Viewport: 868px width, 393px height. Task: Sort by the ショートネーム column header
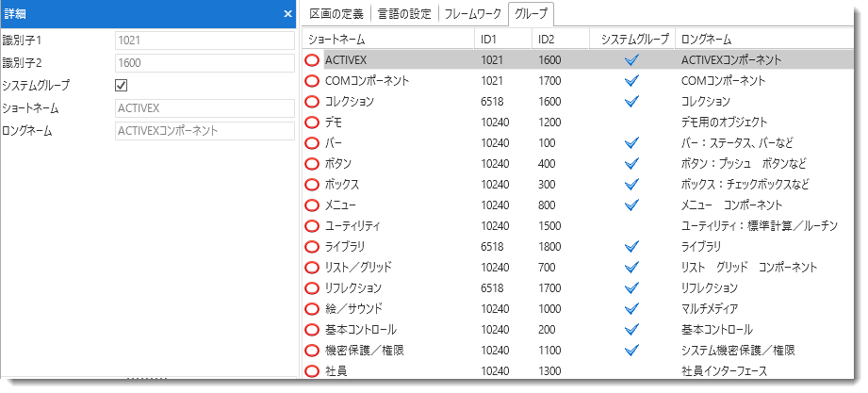[386, 40]
